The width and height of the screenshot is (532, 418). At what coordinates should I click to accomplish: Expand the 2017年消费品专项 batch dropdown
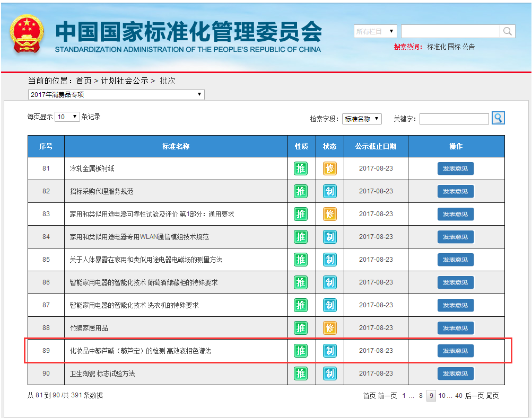click(116, 95)
